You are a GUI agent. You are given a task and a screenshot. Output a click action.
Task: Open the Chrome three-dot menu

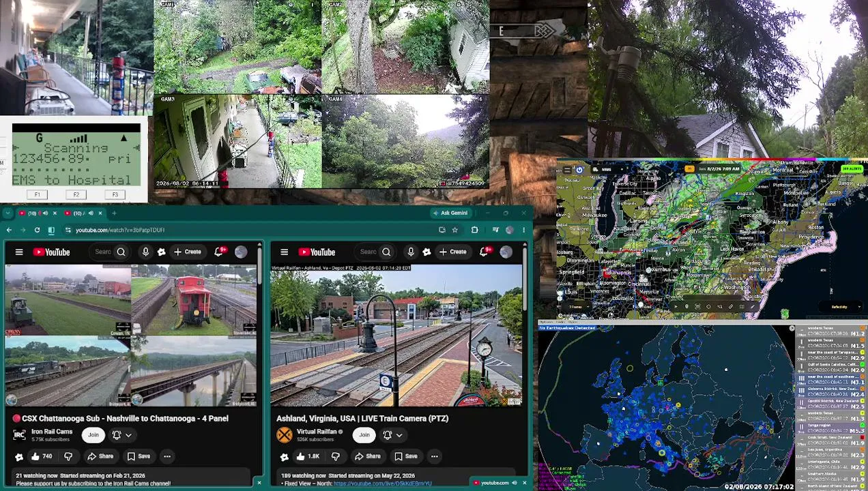coord(524,230)
